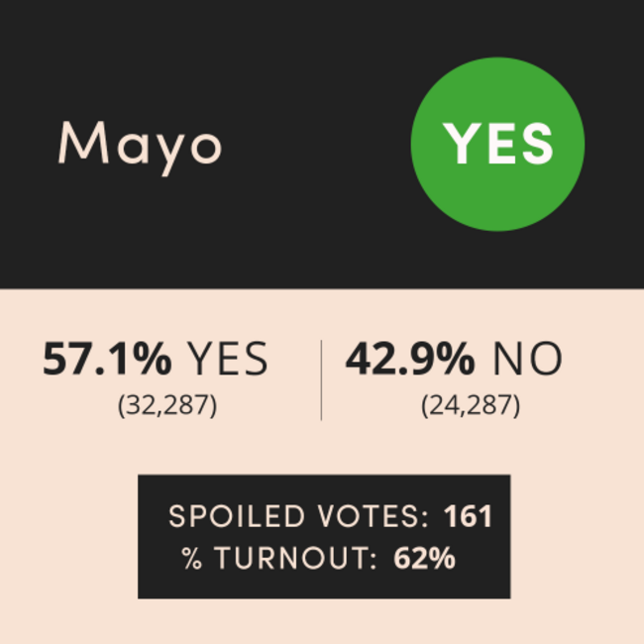Viewport: 644px width, 644px height.
Task: Click the 161 spoiled votes value
Action: point(468,516)
